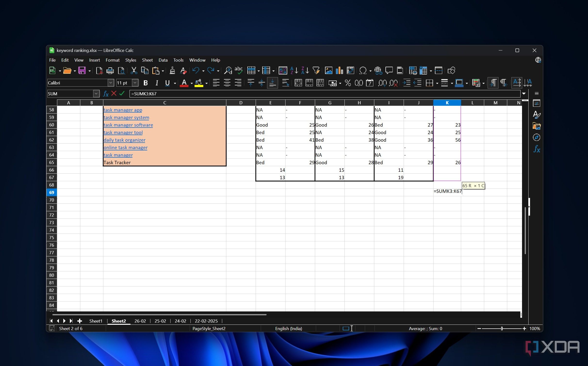Cancel formula entry with red X
588x366 pixels.
[114, 93]
